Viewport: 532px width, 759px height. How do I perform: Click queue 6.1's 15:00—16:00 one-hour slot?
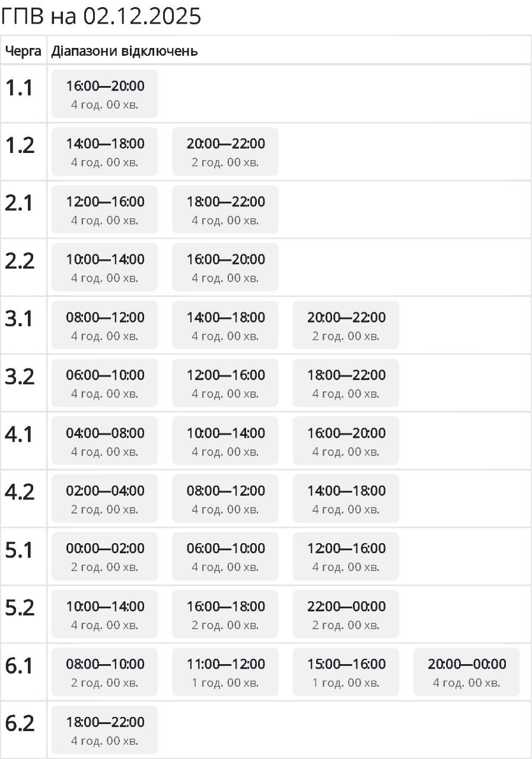(x=346, y=672)
